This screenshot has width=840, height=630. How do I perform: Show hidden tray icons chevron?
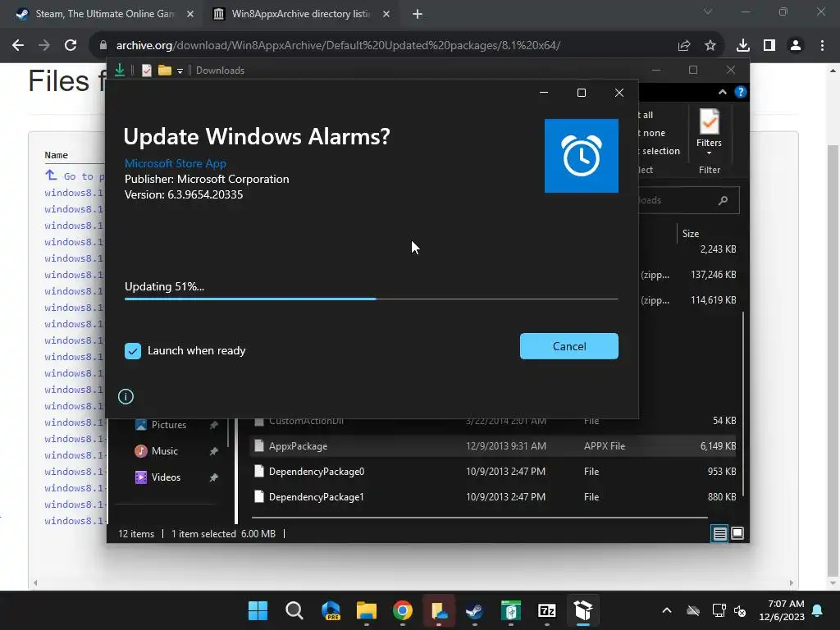pos(667,610)
